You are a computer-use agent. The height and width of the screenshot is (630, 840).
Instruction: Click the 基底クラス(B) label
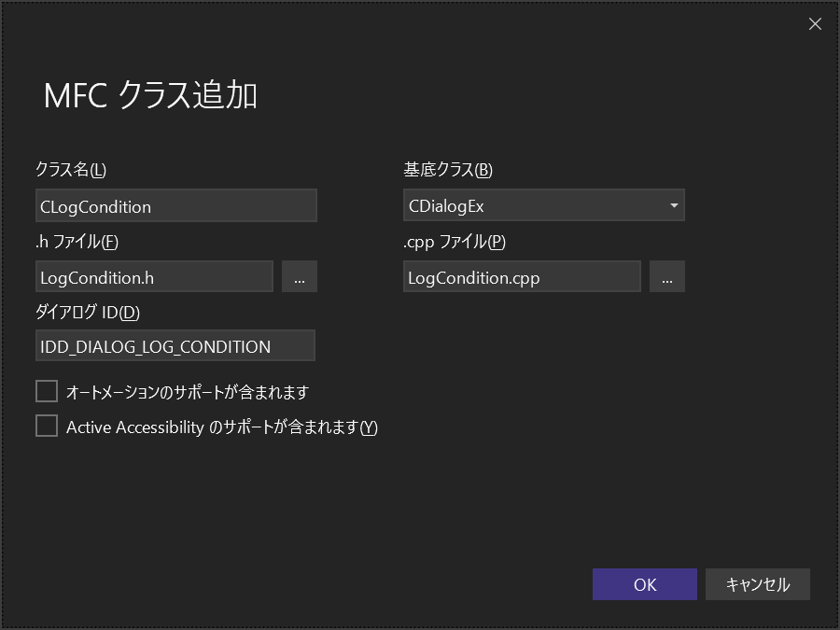pos(448,170)
